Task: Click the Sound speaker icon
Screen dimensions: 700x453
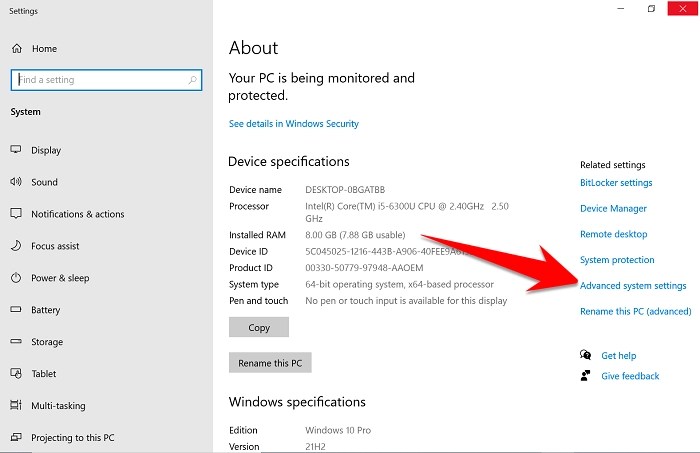Action: 16,182
